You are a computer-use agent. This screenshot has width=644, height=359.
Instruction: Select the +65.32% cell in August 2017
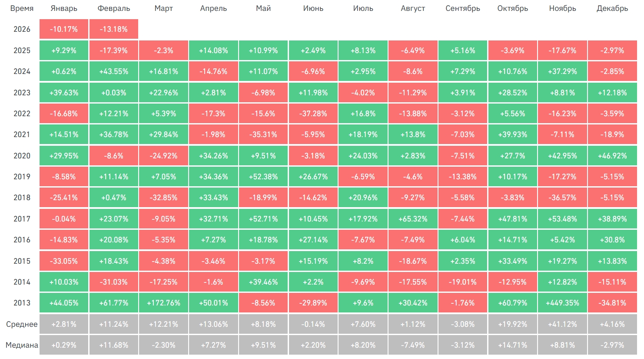pyautogui.click(x=413, y=219)
